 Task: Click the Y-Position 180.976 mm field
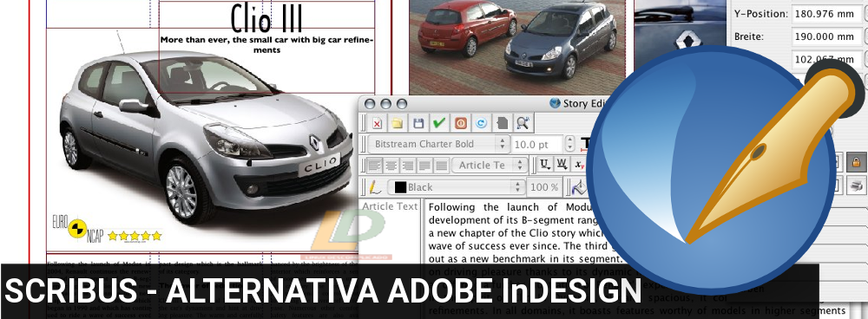tap(827, 14)
